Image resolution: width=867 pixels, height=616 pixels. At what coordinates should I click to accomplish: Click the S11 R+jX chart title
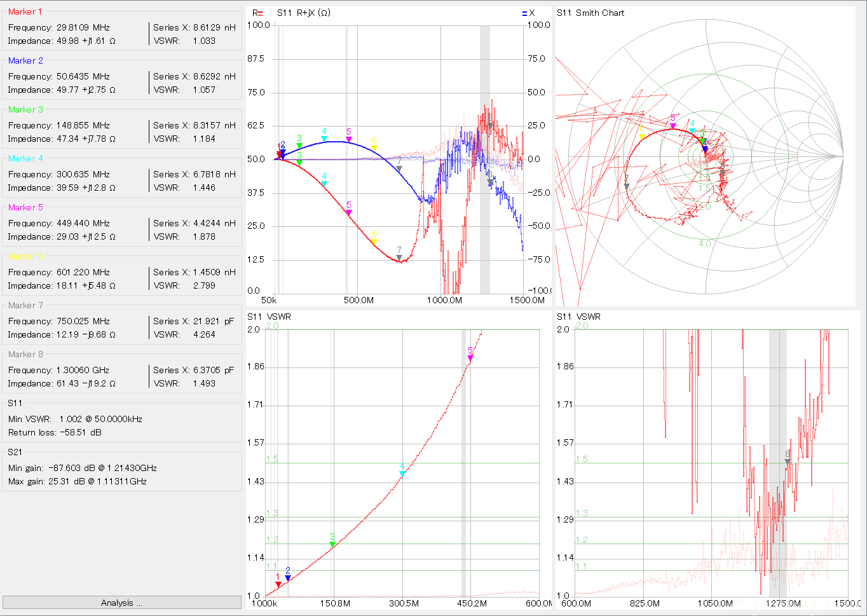[x=303, y=13]
